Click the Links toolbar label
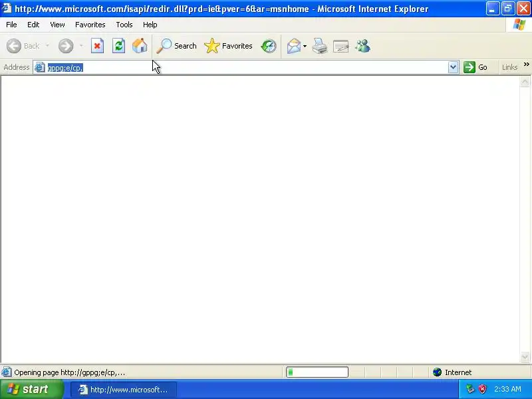 point(509,67)
